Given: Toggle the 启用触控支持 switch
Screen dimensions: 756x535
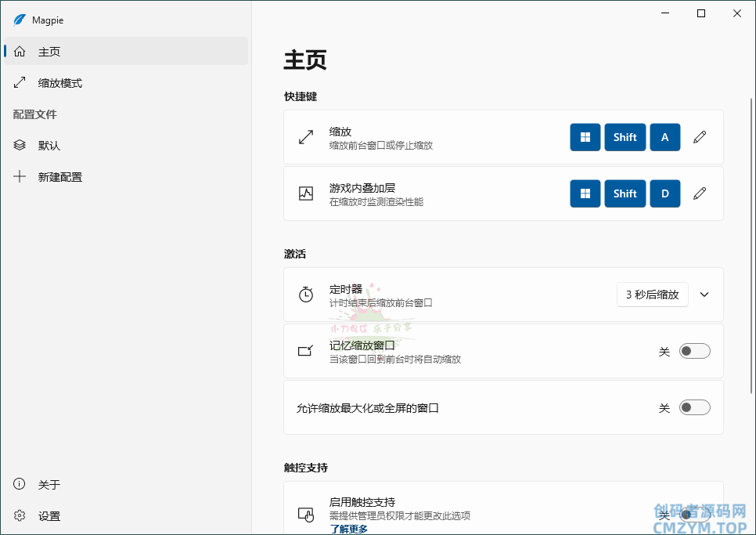Looking at the screenshot, I should pyautogui.click(x=694, y=515).
